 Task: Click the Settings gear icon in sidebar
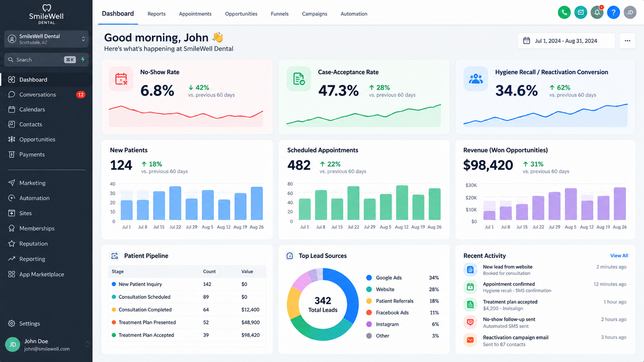(x=12, y=323)
